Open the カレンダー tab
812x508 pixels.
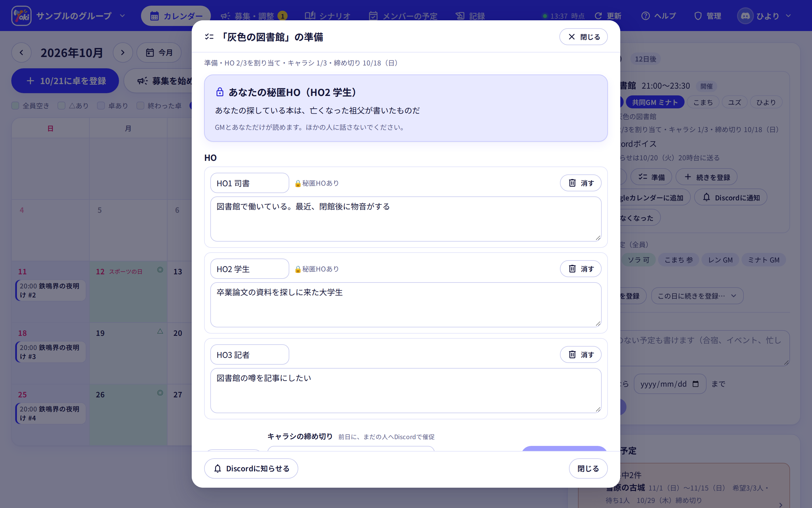(x=176, y=16)
